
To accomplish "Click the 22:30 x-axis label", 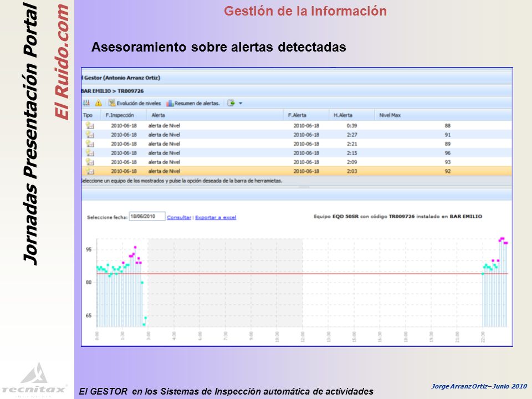I will click(483, 337).
